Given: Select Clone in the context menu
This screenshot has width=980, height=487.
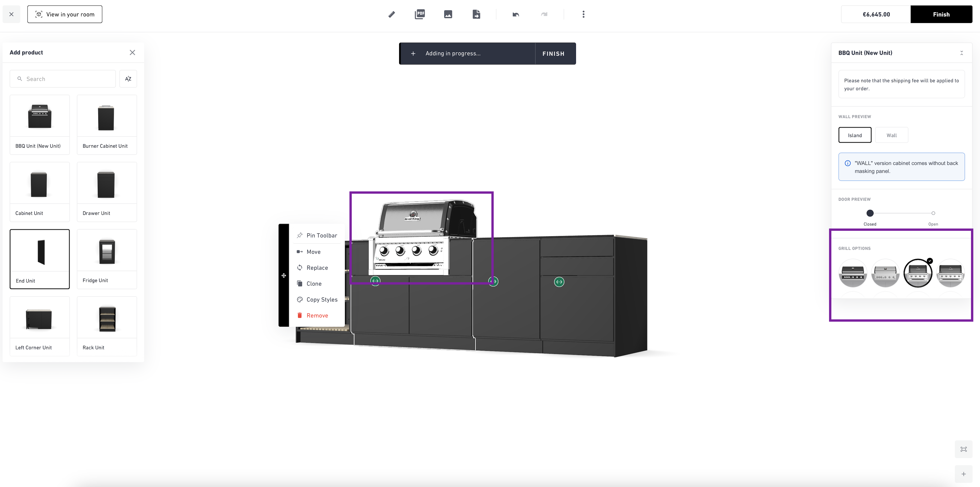Looking at the screenshot, I should click(x=314, y=284).
